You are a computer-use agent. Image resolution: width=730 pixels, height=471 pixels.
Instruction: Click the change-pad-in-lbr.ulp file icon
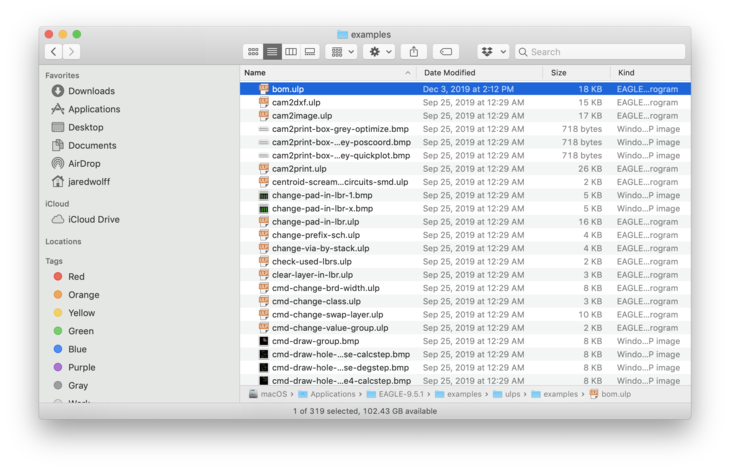(x=264, y=221)
